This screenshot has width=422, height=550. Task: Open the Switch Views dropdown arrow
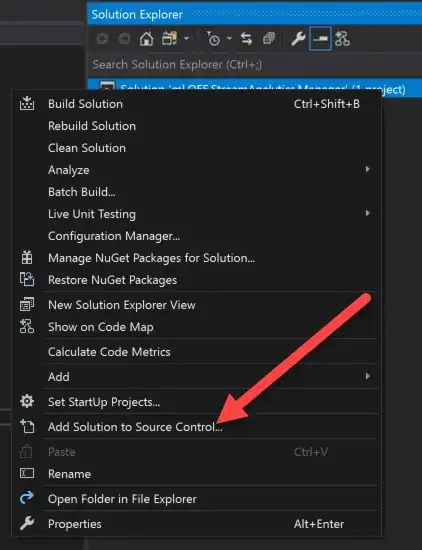[187, 38]
